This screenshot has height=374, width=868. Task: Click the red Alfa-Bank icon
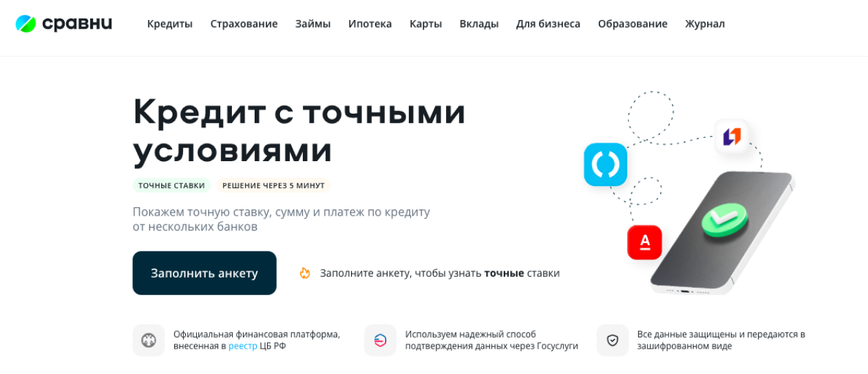[644, 242]
